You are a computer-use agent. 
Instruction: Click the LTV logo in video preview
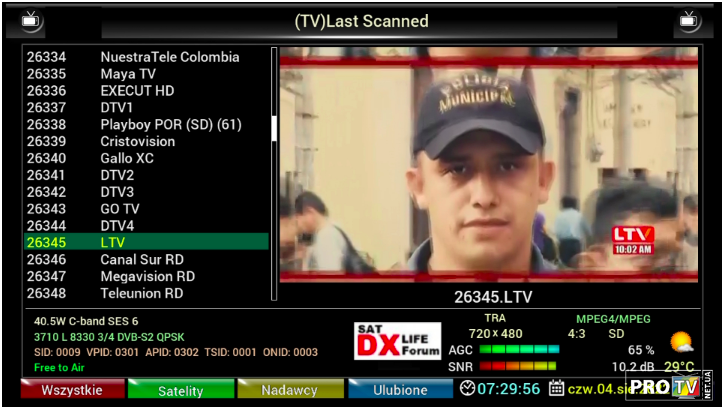pos(632,239)
